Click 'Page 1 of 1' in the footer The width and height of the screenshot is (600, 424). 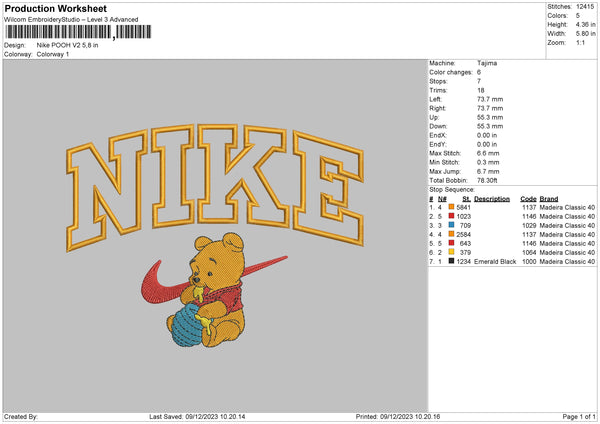coord(579,416)
